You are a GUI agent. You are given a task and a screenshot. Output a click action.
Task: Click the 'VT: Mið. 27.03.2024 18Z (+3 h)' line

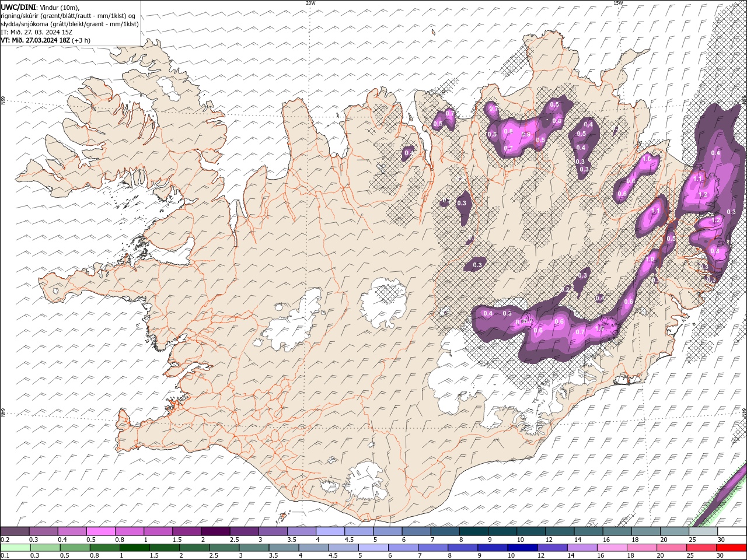46,40
